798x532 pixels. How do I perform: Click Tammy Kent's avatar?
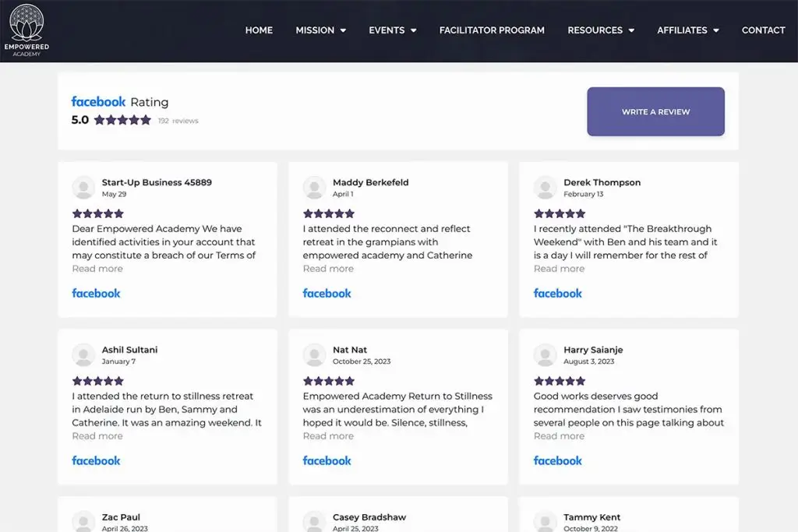(545, 521)
